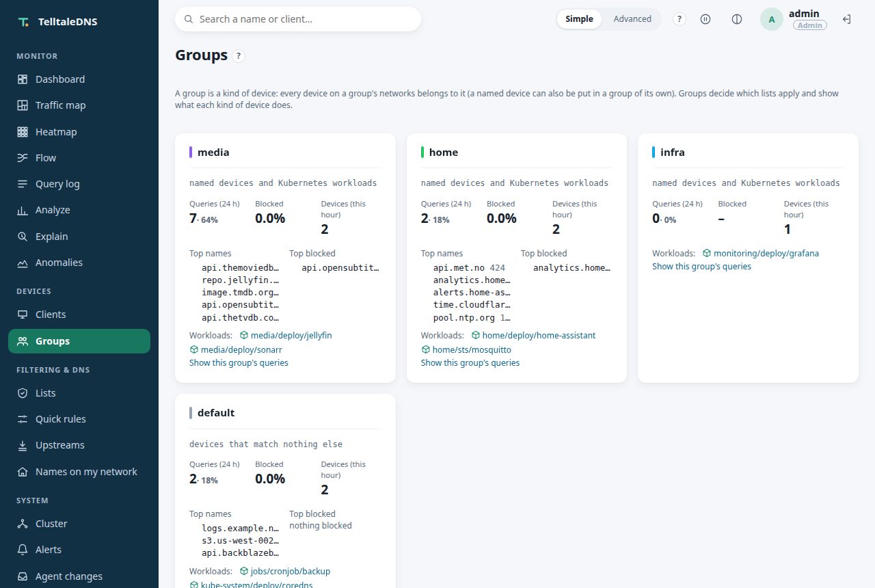Switch to Simple view mode

[x=579, y=19]
